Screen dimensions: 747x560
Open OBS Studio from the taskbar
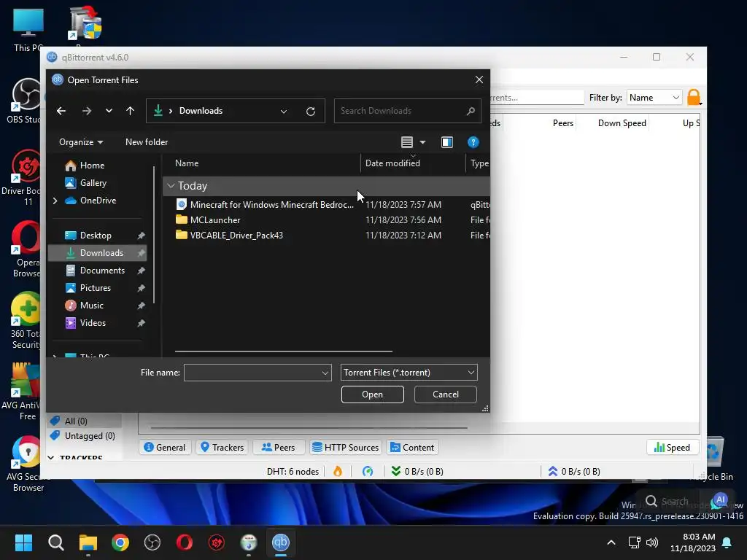click(x=152, y=542)
